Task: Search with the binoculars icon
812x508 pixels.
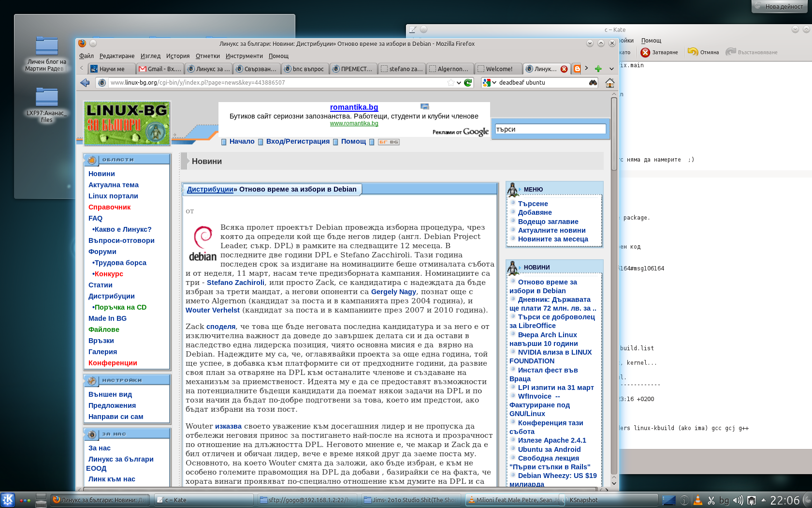Action: (x=593, y=83)
